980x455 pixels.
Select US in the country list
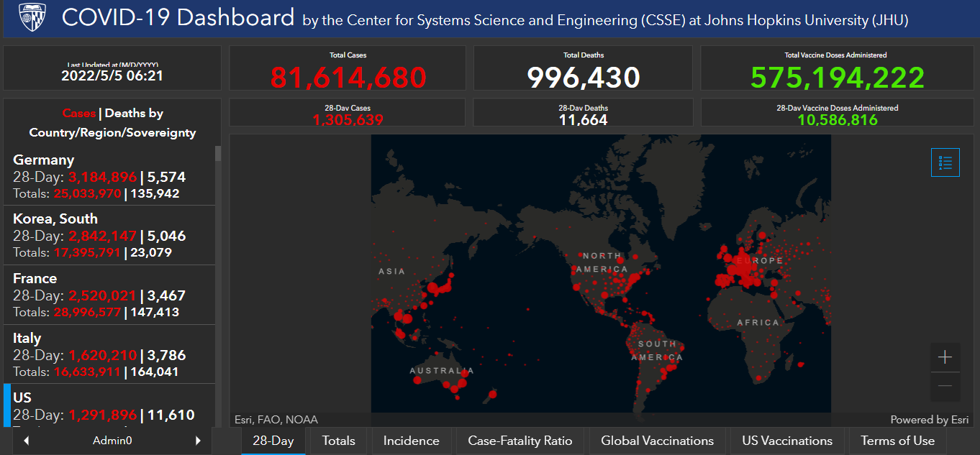(x=109, y=405)
